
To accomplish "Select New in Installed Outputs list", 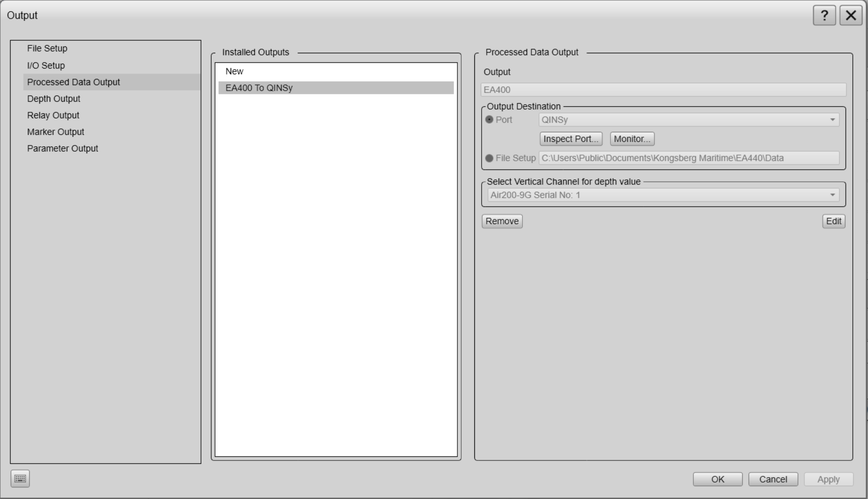I will click(235, 71).
